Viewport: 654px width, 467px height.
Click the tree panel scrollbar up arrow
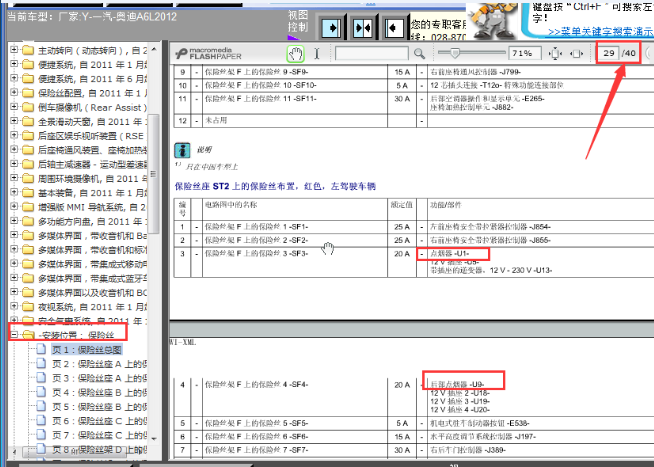pyautogui.click(x=154, y=49)
